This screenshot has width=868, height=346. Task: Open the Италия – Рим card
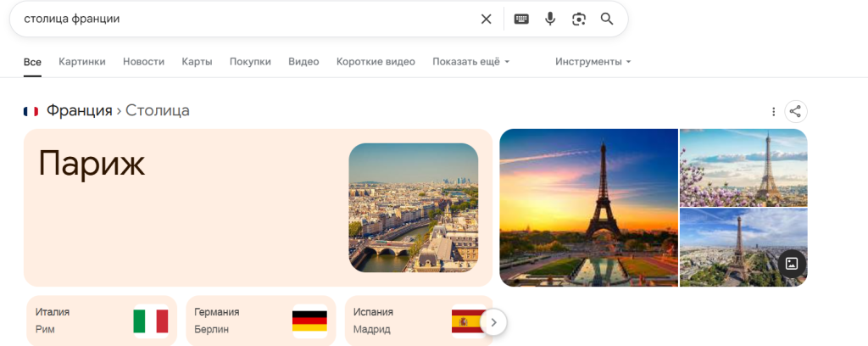pos(102,321)
